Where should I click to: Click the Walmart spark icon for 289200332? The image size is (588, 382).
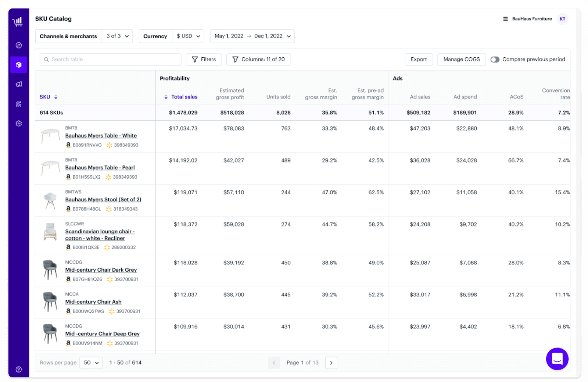[x=107, y=247]
